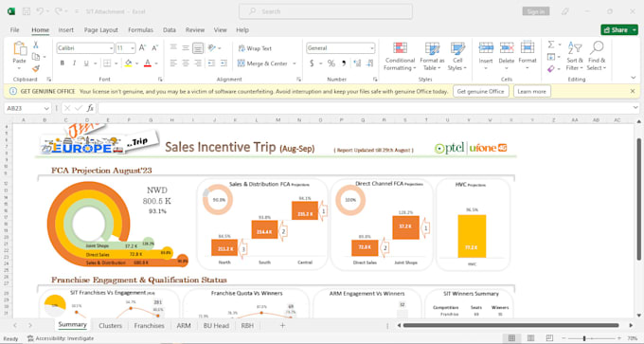Screen dimensions: 644x344
Task: Click the Copy icon
Action: pyautogui.click(x=36, y=57)
